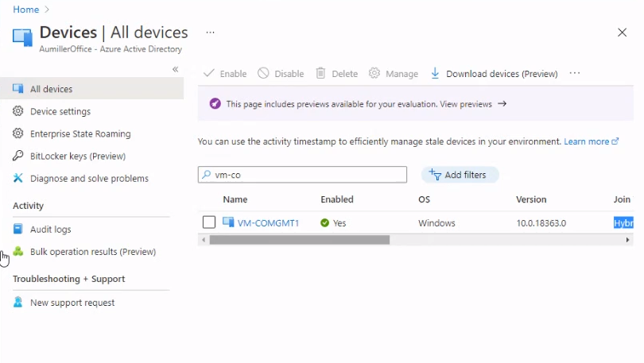644x363 pixels.
Task: Click the Bulk operation results icon
Action: coord(18,252)
